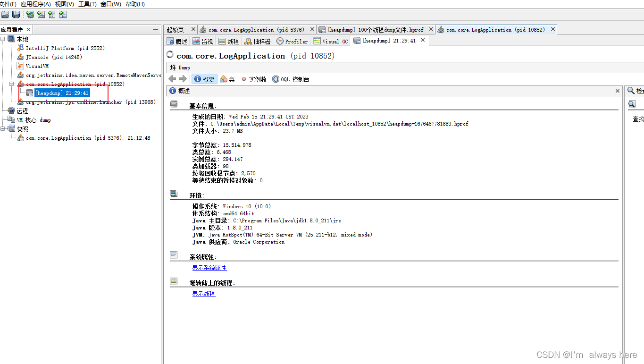Open the 线程 (Threads) sub-tab

(x=229, y=42)
